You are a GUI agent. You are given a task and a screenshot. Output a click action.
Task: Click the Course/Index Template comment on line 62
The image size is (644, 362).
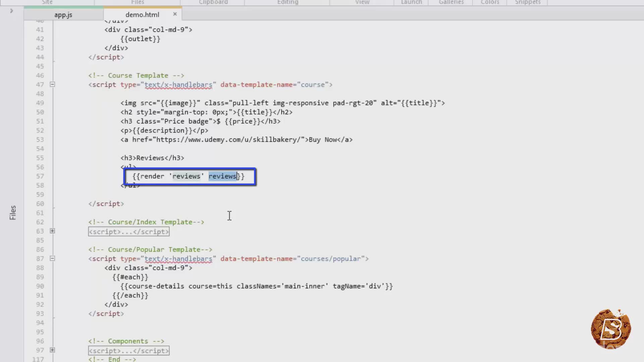tap(146, 222)
